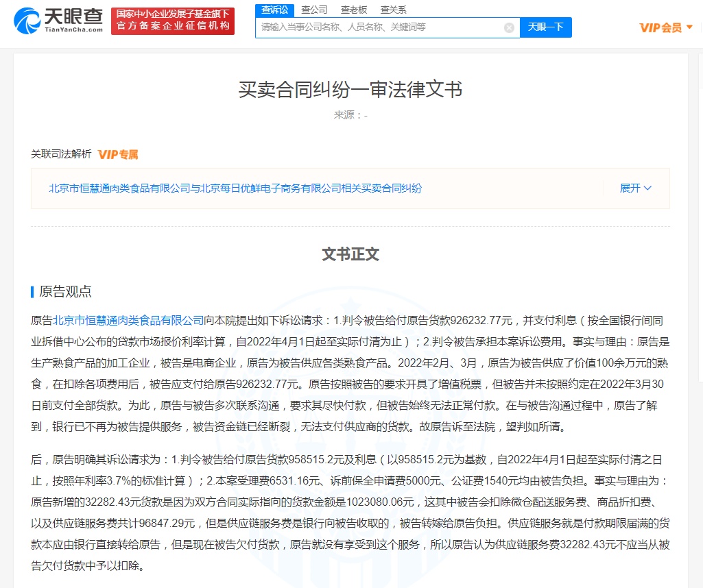Click the 天眼一下 search button
The height and width of the screenshot is (588, 703).
coord(546,27)
